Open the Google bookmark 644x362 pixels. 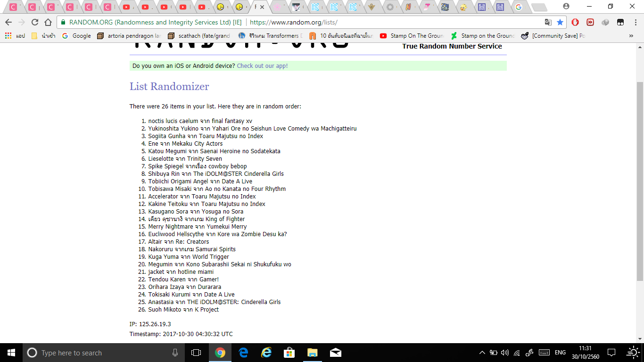click(76, 35)
